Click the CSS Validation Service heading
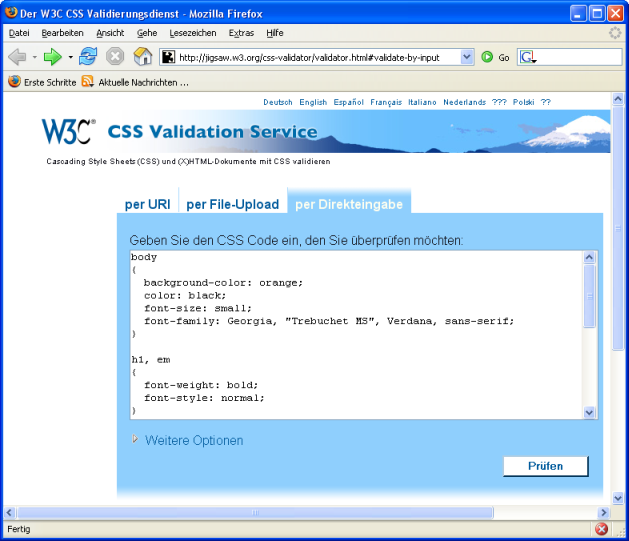Viewport: 629px width, 541px height. tap(213, 132)
